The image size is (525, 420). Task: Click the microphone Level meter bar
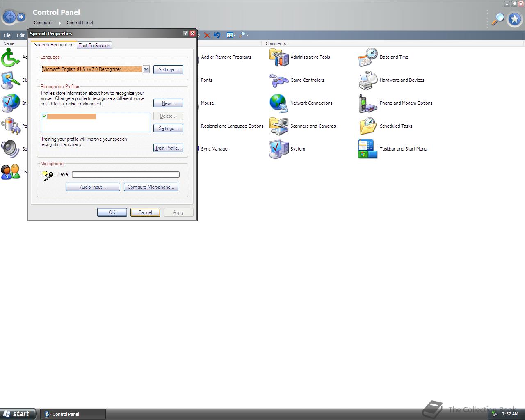pos(126,174)
